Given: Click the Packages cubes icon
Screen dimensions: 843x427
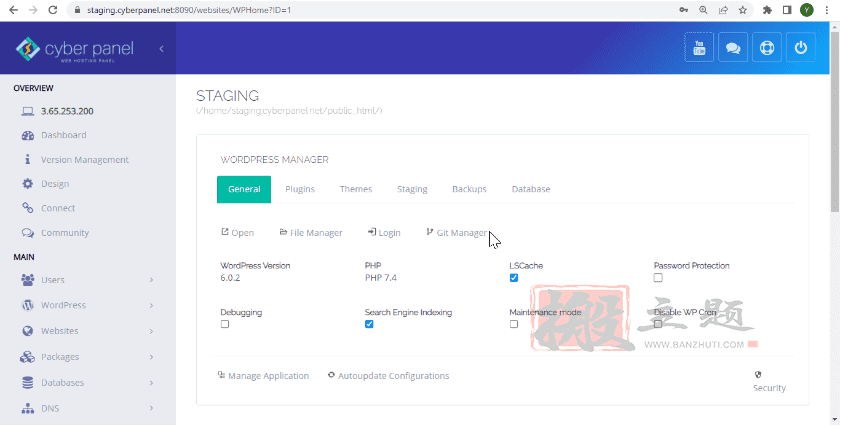Looking at the screenshot, I should pos(27,357).
